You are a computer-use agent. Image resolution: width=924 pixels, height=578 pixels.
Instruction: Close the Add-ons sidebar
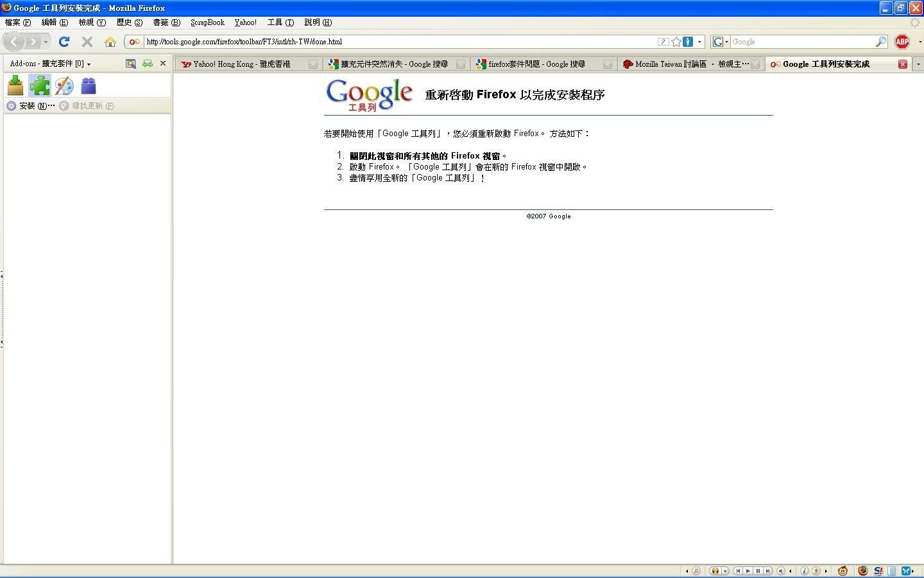[x=163, y=64]
